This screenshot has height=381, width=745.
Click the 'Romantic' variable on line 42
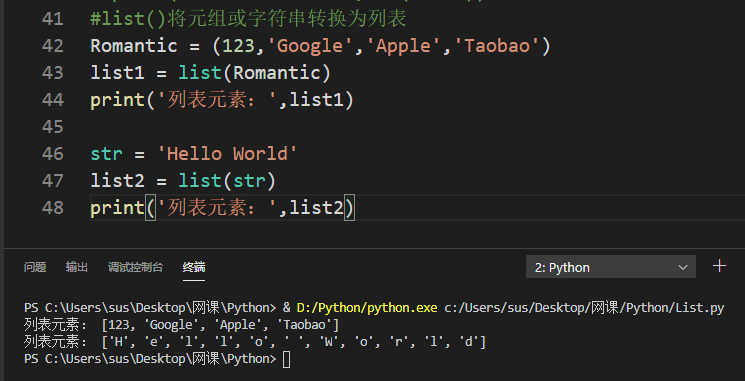(x=134, y=46)
